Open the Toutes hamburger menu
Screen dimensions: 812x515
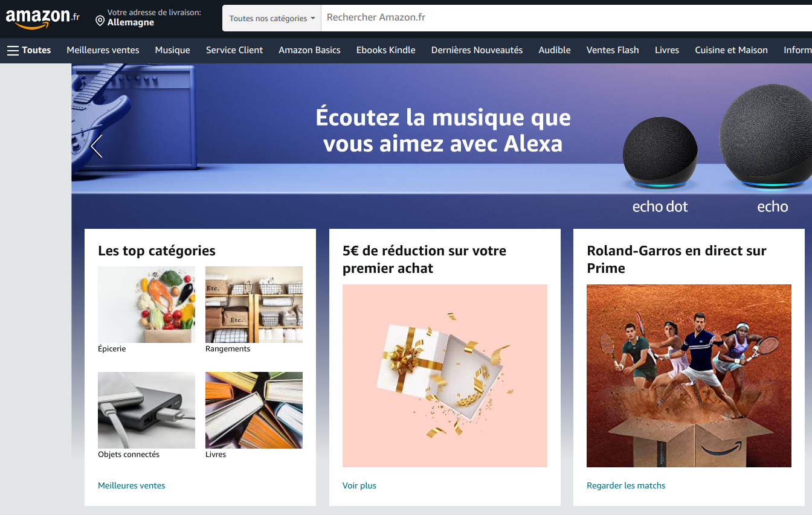coord(29,50)
